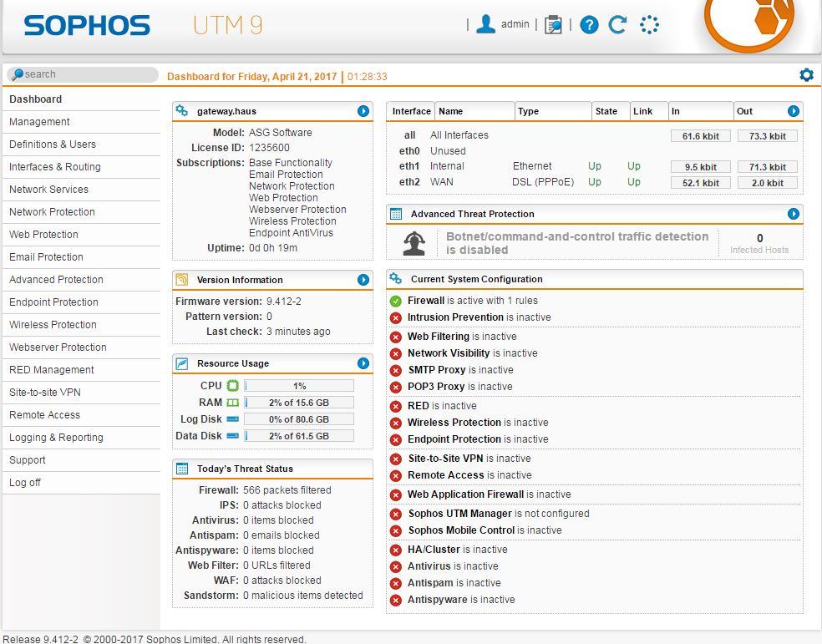Click the Today's Threat Status calendar icon

click(182, 469)
